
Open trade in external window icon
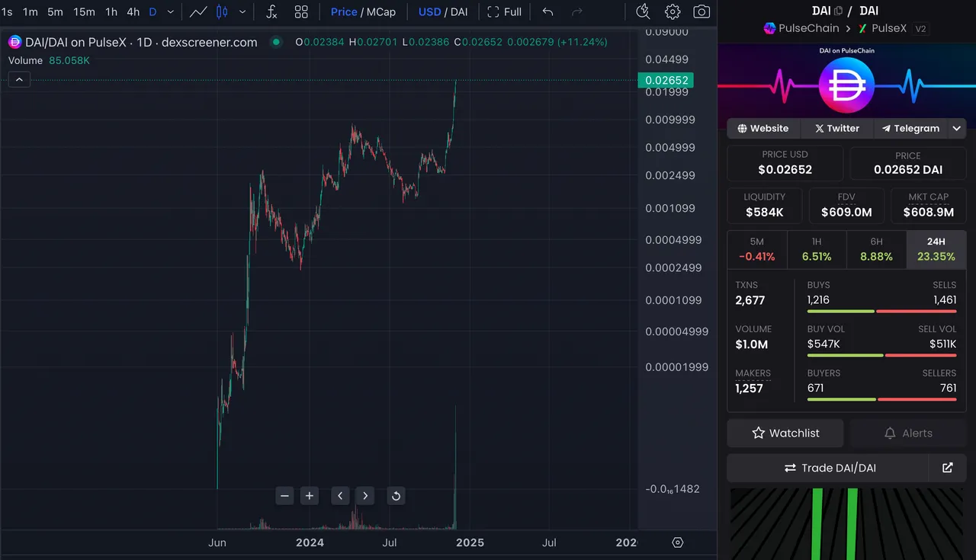pos(948,468)
